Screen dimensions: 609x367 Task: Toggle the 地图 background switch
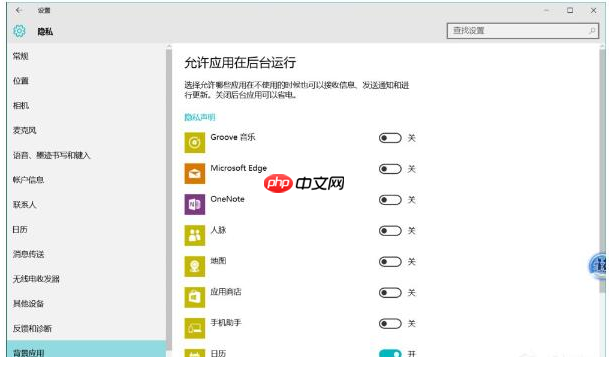pos(390,262)
